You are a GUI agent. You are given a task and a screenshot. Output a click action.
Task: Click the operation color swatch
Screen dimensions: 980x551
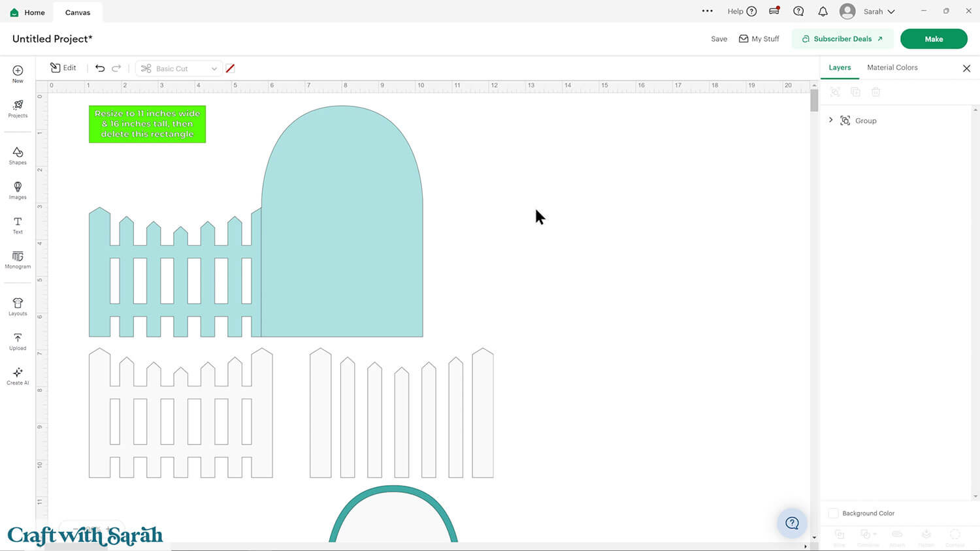pos(230,69)
